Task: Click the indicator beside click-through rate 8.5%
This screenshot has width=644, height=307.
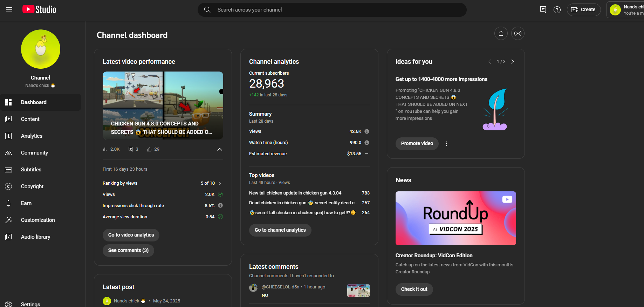Action: [220, 205]
